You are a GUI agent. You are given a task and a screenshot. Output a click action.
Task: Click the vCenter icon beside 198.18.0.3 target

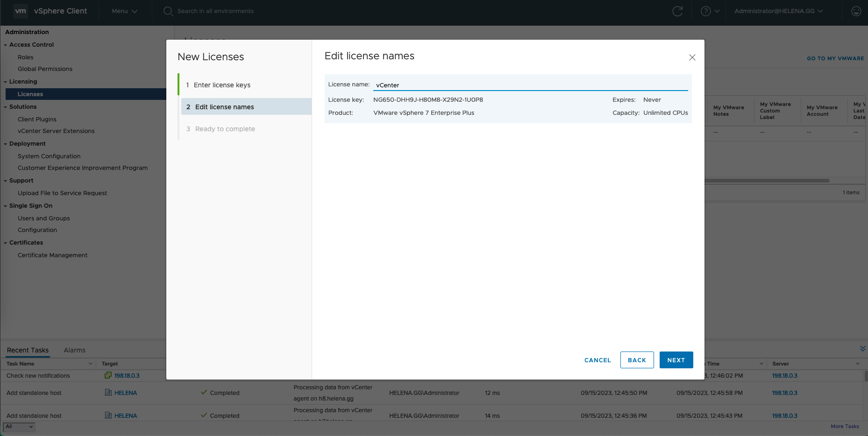pos(108,375)
